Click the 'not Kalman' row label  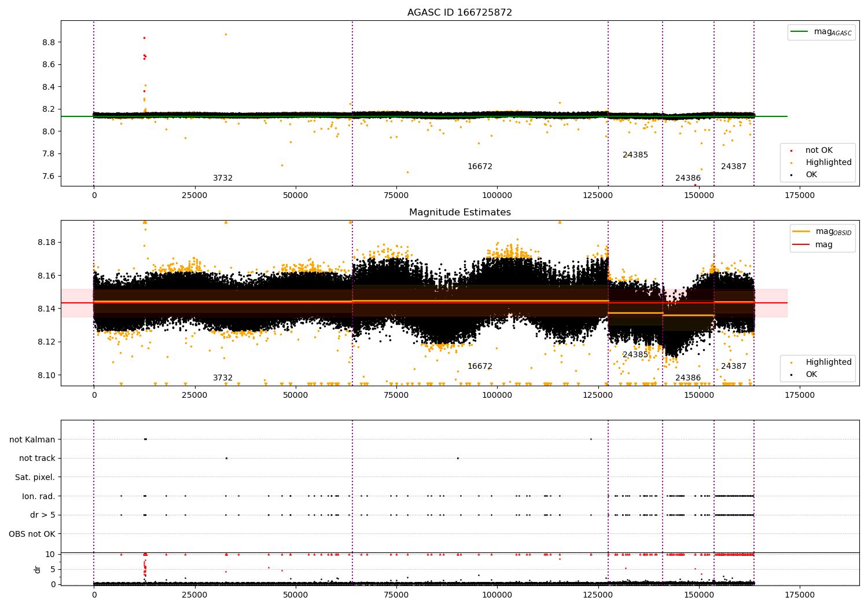32,439
